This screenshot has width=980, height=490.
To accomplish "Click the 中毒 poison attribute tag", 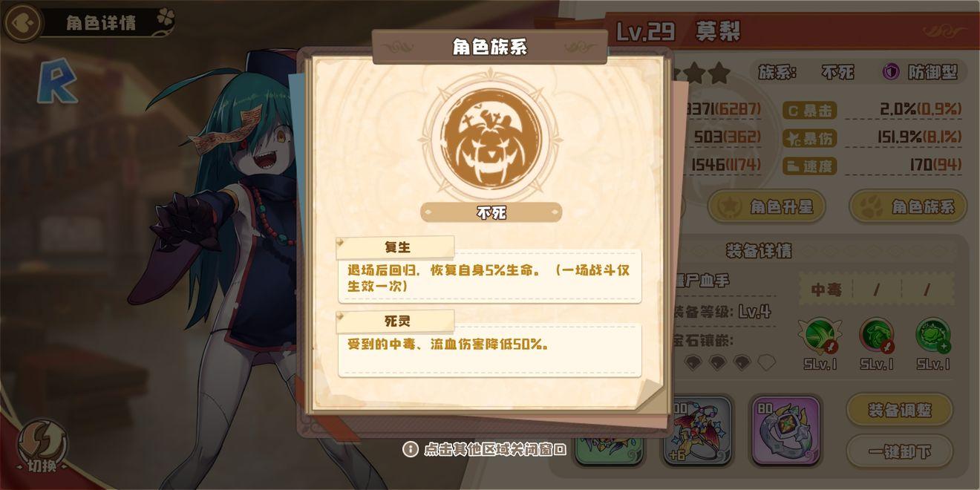I will click(x=826, y=290).
